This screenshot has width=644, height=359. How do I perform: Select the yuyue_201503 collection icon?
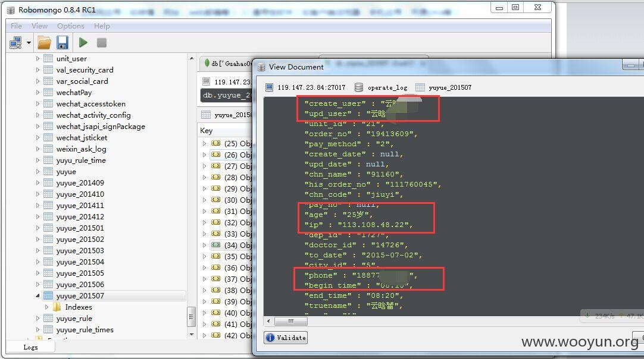48,250
